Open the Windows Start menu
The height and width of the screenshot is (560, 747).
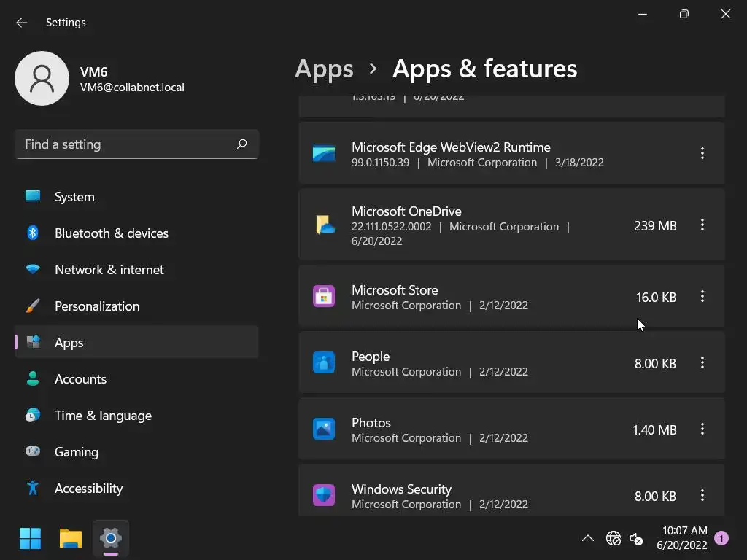31,539
